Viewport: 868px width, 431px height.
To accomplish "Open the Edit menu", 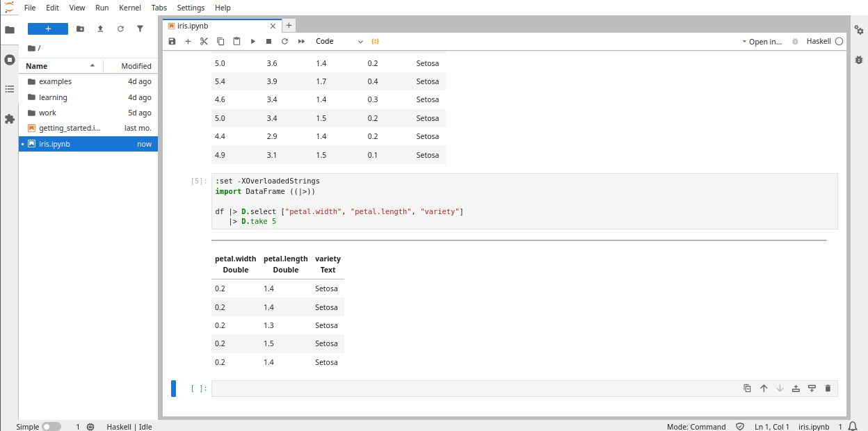I will point(53,8).
